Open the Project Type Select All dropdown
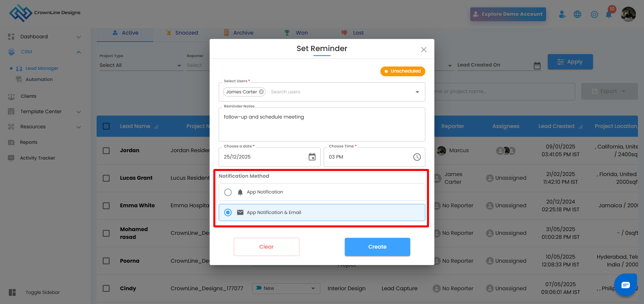Image resolution: width=644 pixels, height=304 pixels. tap(140, 65)
